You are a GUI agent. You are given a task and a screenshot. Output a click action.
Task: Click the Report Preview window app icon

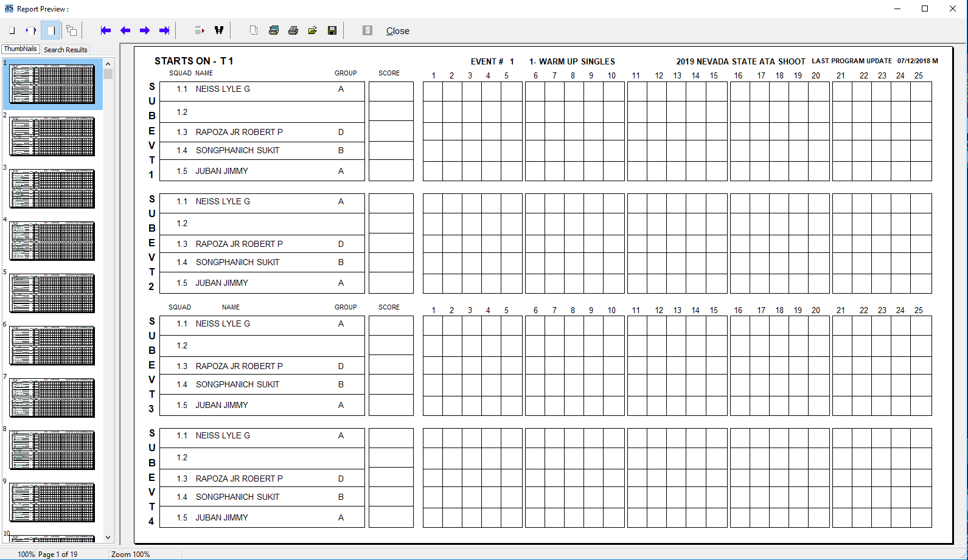tap(9, 9)
